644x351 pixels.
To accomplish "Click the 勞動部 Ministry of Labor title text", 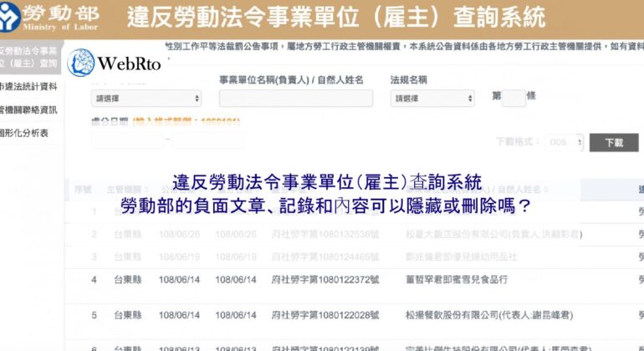I will coord(60,18).
